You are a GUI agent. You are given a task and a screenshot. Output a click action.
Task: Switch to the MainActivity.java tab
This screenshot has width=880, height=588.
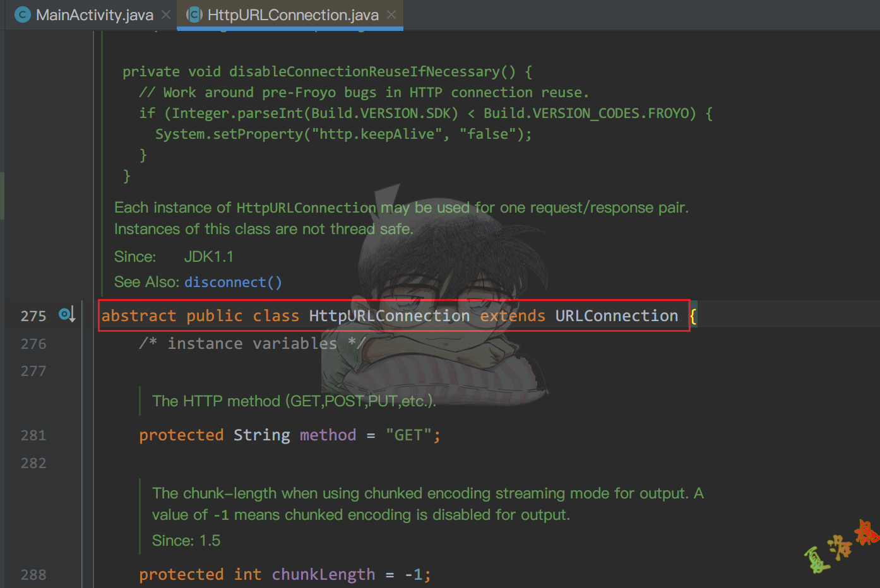pyautogui.click(x=92, y=15)
